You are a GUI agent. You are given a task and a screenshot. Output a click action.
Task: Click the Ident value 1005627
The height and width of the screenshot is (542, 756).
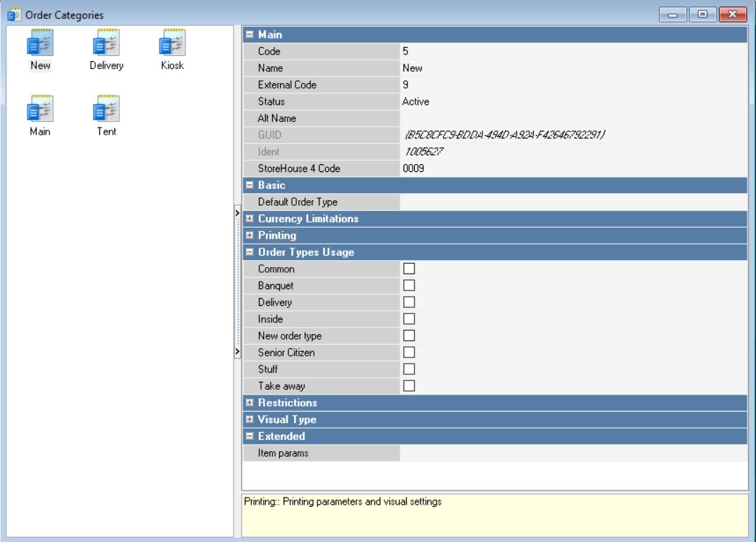pos(424,152)
